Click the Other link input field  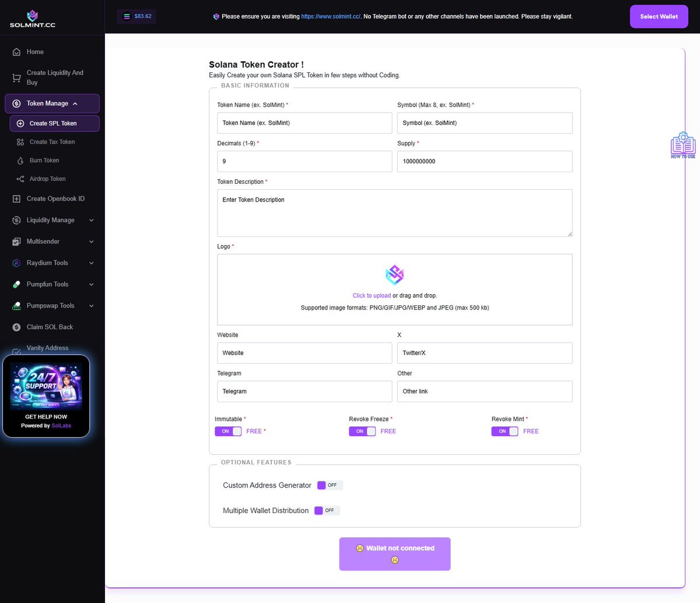click(x=485, y=392)
